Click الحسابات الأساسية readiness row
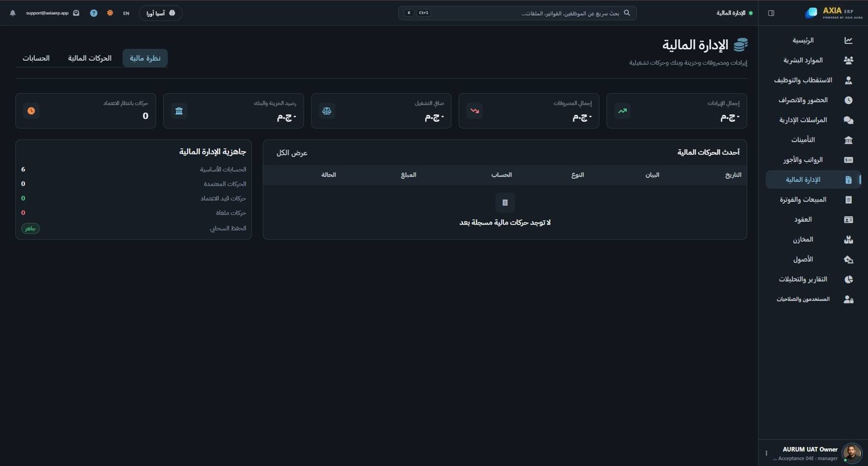The height and width of the screenshot is (466, 868). (x=133, y=169)
